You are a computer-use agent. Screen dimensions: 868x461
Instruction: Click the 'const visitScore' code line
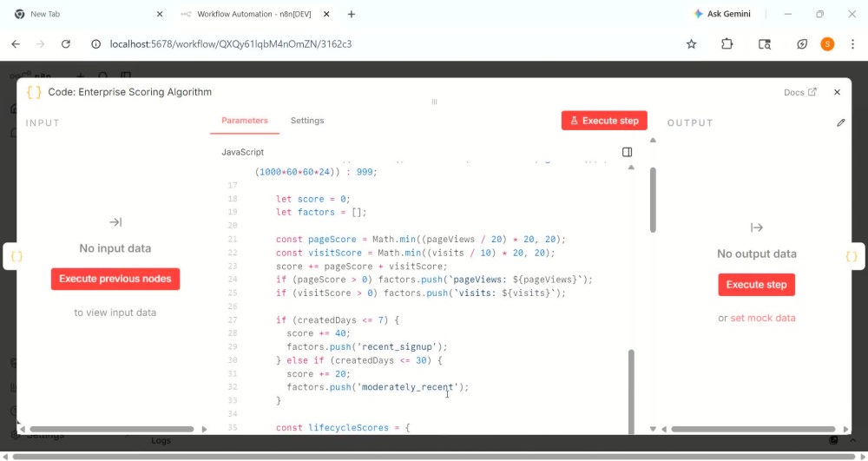click(415, 253)
